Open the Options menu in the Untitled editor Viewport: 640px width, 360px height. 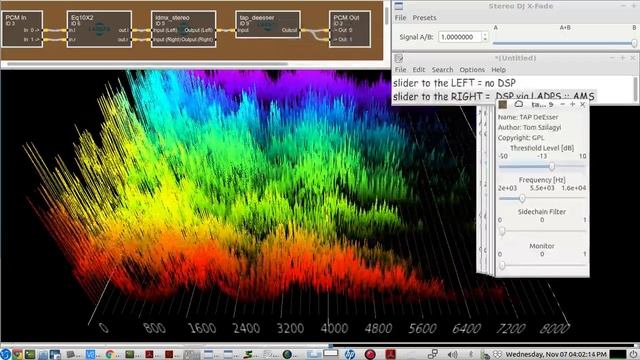pyautogui.click(x=472, y=70)
